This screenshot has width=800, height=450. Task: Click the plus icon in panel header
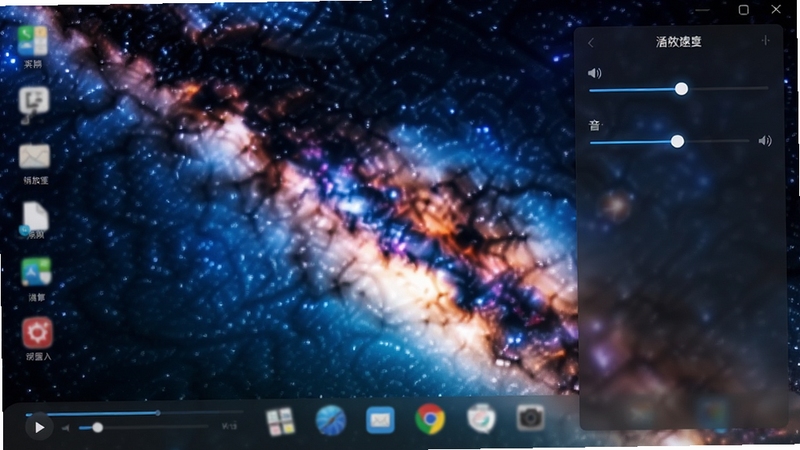[765, 40]
